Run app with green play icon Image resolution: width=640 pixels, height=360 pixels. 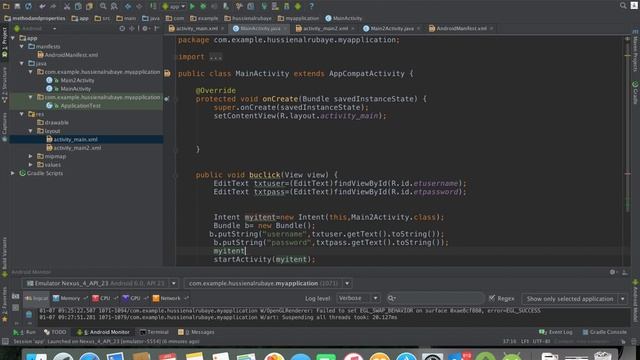coord(192,6)
